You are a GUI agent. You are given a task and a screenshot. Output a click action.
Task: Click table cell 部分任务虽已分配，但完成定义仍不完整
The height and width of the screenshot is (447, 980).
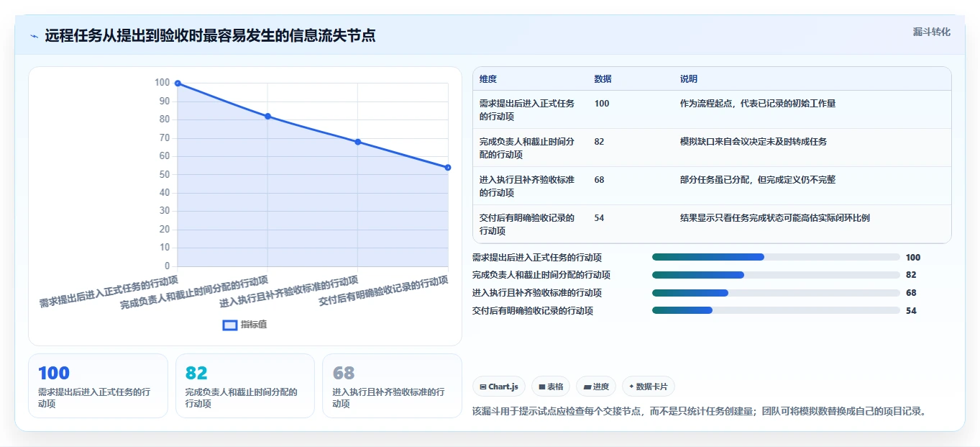point(758,180)
